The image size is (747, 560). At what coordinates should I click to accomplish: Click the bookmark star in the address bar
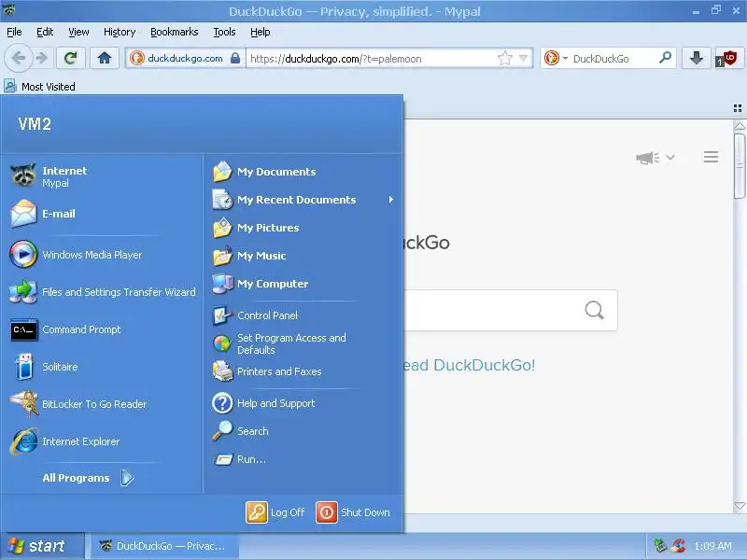(x=504, y=59)
